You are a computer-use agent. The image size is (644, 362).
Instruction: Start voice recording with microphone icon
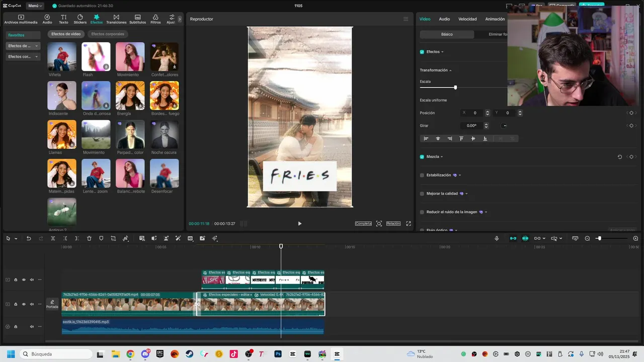coord(497,238)
